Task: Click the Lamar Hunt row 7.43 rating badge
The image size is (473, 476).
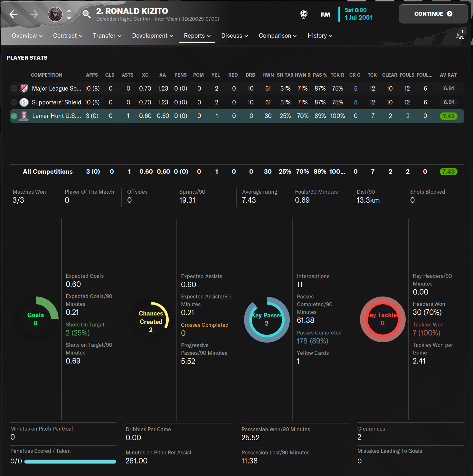Action: [449, 116]
